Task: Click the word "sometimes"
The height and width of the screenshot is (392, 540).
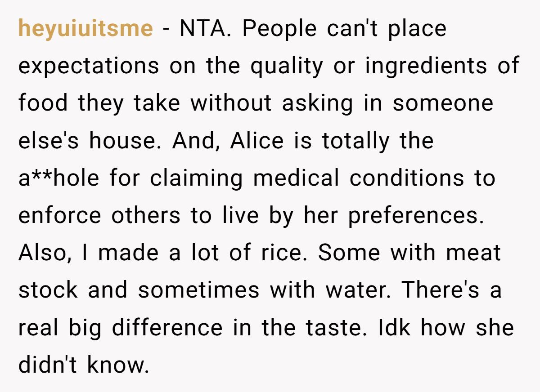Action: pos(198,290)
